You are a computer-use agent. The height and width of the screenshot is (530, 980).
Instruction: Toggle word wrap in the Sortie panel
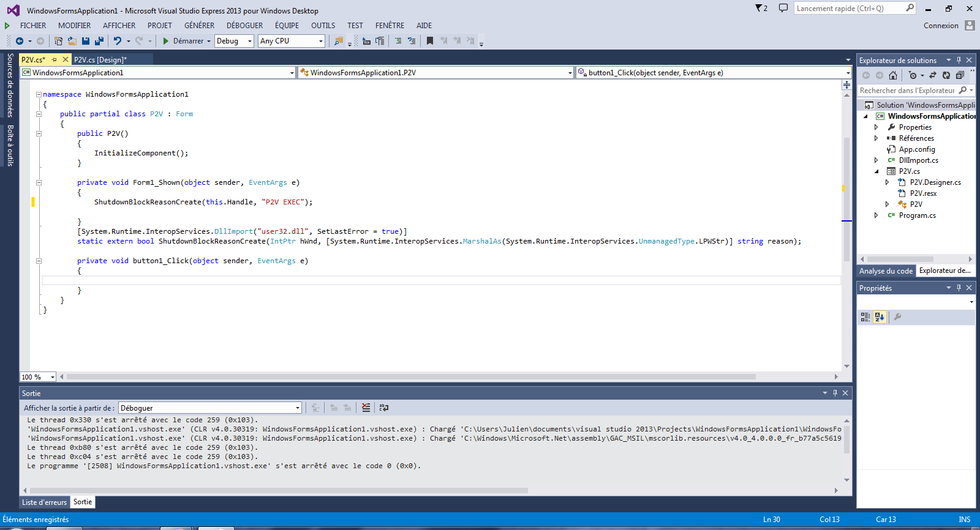[x=384, y=408]
